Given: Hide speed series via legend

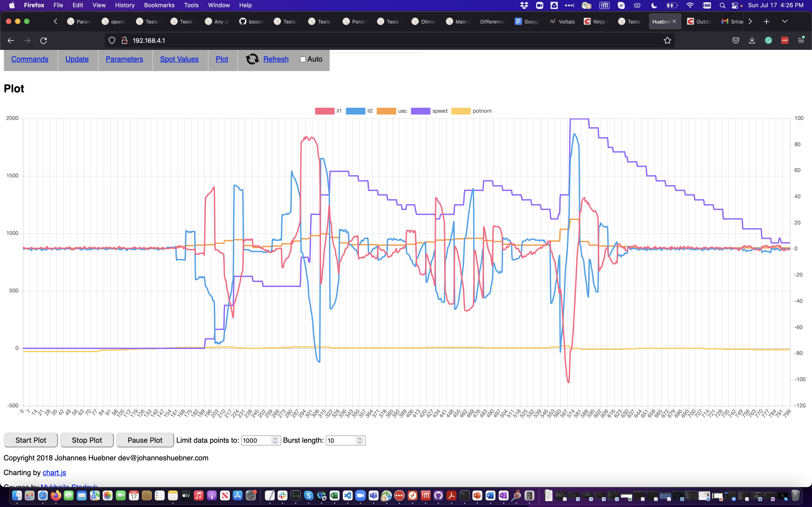Looking at the screenshot, I should click(x=420, y=111).
